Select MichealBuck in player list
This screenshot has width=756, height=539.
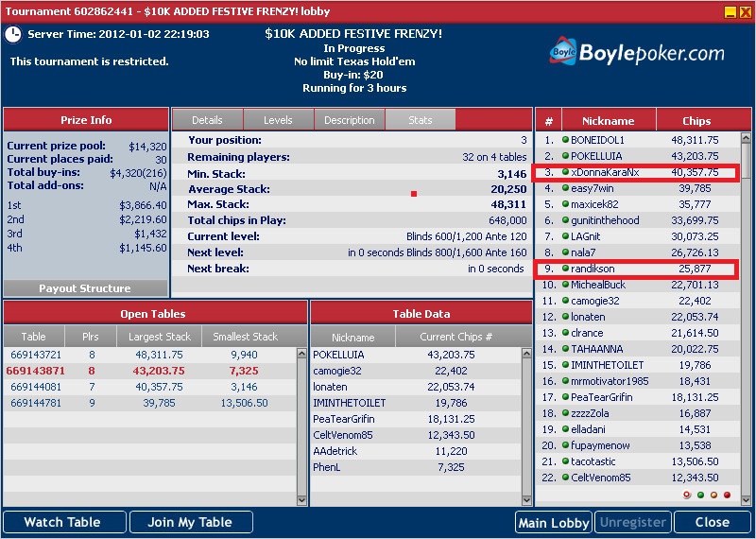638,285
